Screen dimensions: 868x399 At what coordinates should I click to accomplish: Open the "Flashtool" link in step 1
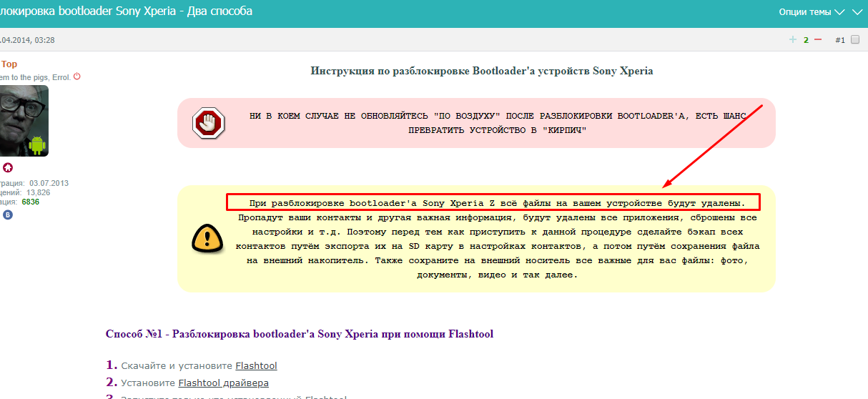[x=256, y=365]
